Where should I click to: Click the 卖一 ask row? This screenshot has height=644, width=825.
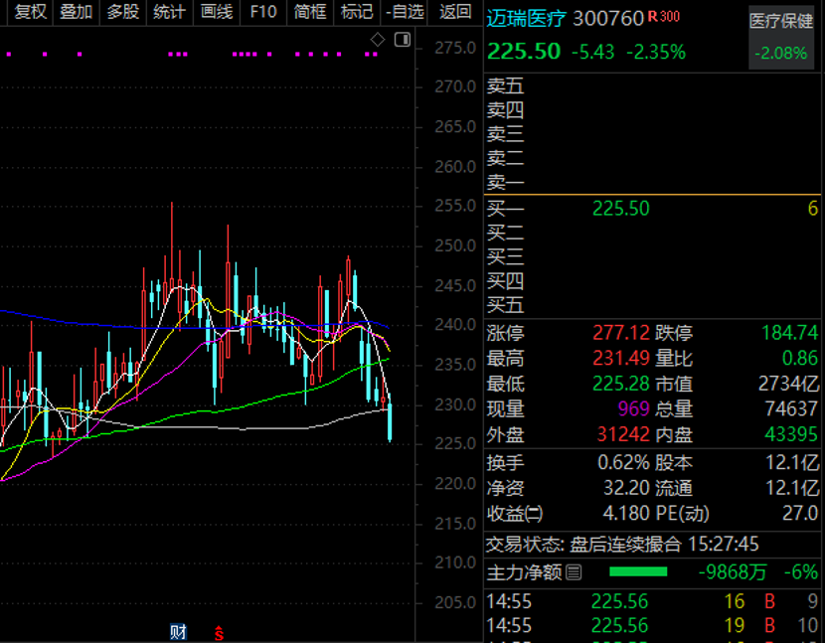pyautogui.click(x=652, y=183)
